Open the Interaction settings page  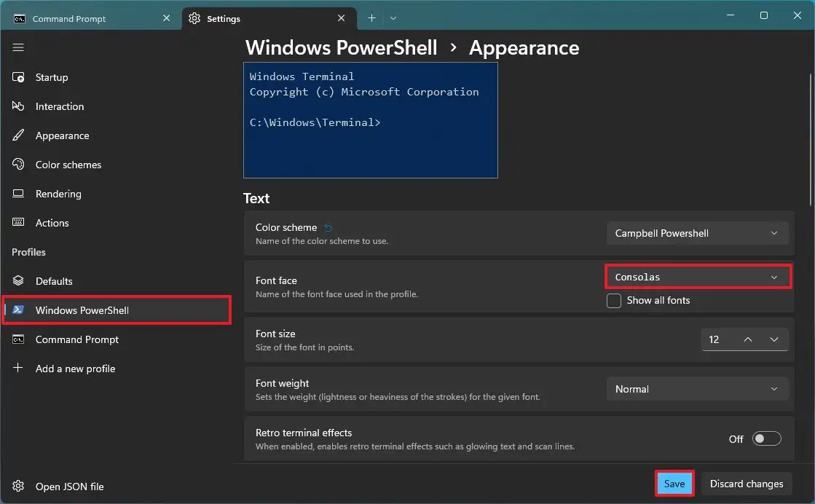(x=59, y=106)
